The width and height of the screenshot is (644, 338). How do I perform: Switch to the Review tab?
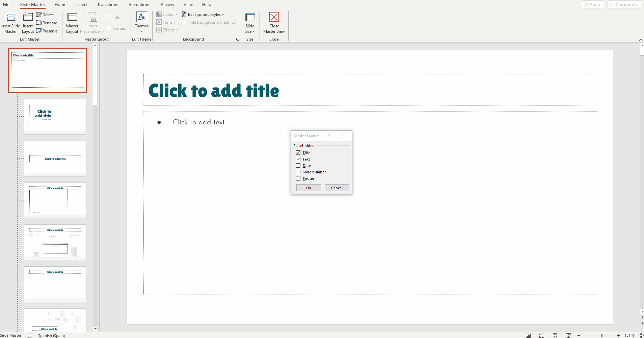(167, 5)
